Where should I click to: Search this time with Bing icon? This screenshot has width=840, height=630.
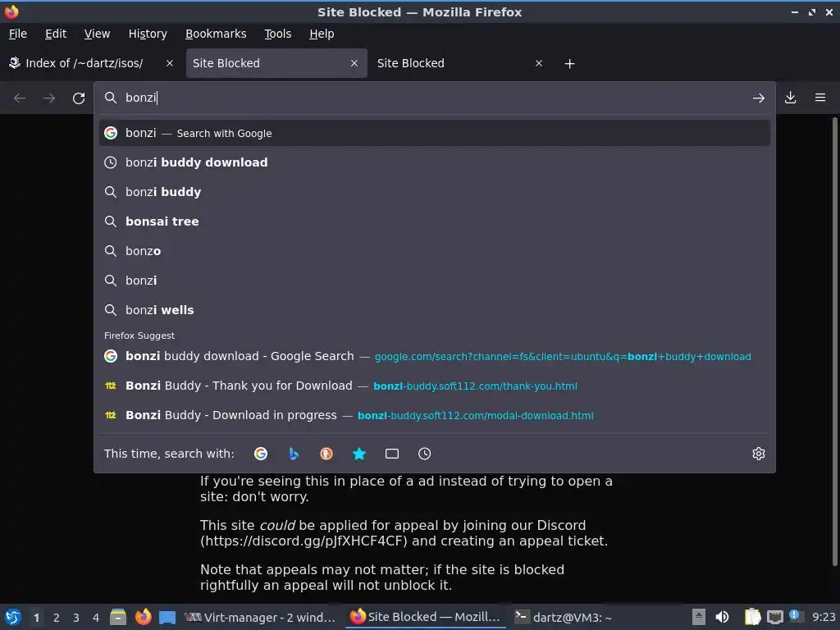pos(294,454)
